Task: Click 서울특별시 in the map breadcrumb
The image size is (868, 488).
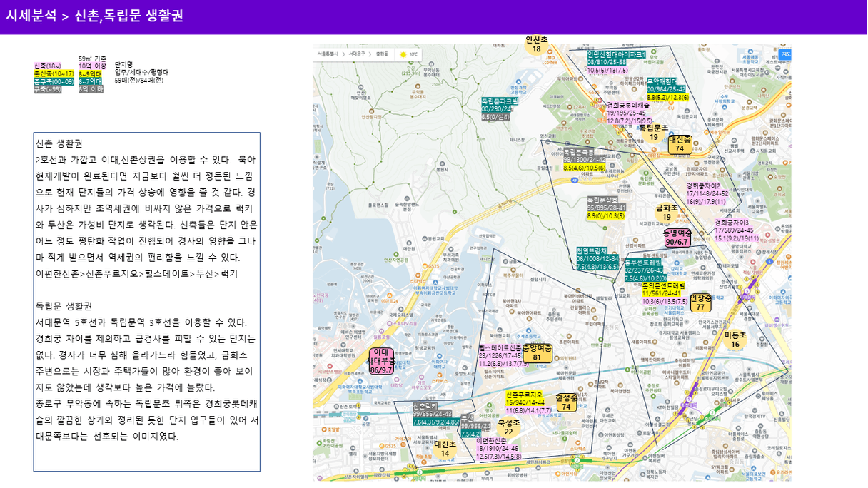Action: coord(327,54)
